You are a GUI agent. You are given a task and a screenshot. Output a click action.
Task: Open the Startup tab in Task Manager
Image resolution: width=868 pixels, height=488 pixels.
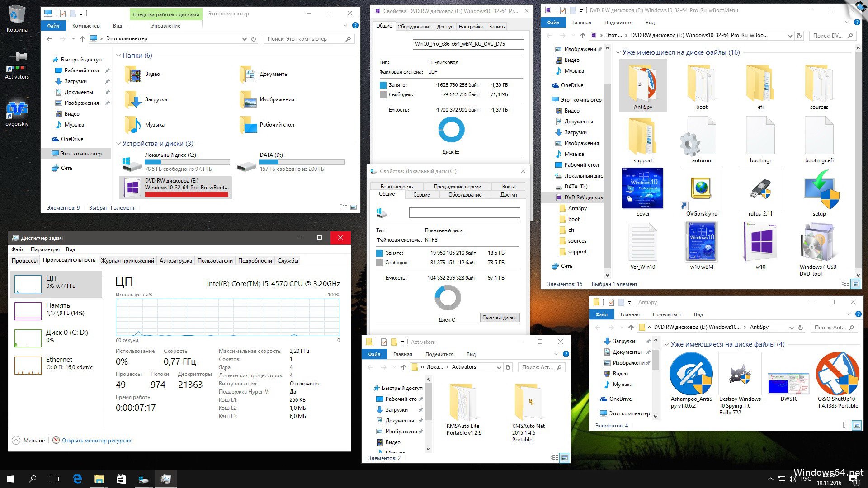click(x=175, y=261)
